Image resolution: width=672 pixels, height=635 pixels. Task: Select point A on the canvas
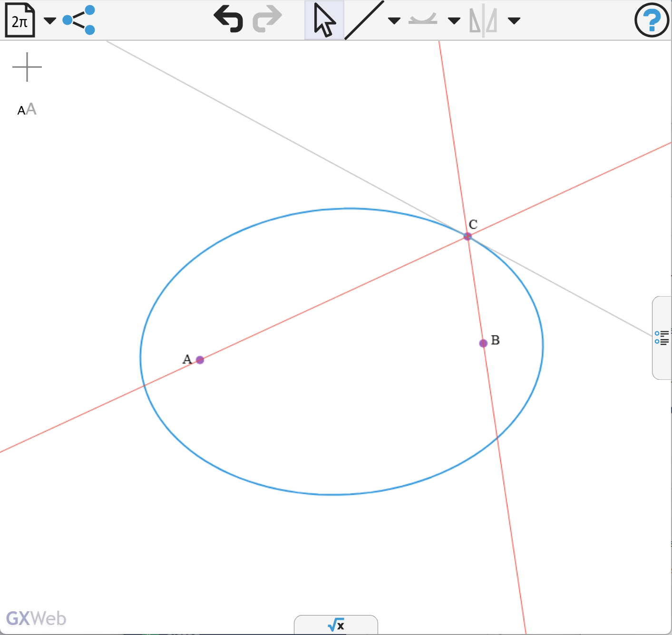(200, 360)
